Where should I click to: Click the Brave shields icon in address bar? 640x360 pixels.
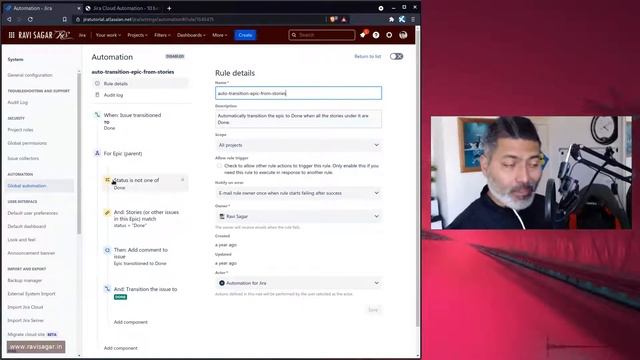point(333,19)
